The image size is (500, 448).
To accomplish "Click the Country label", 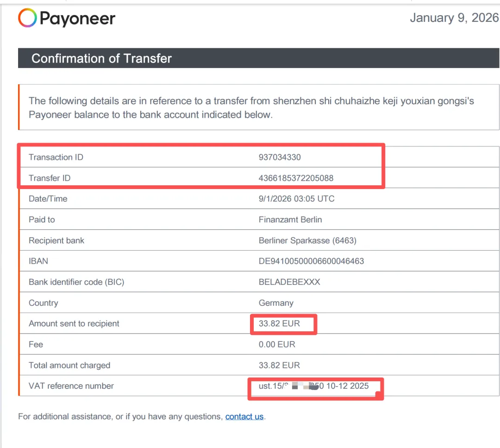I will [x=44, y=303].
